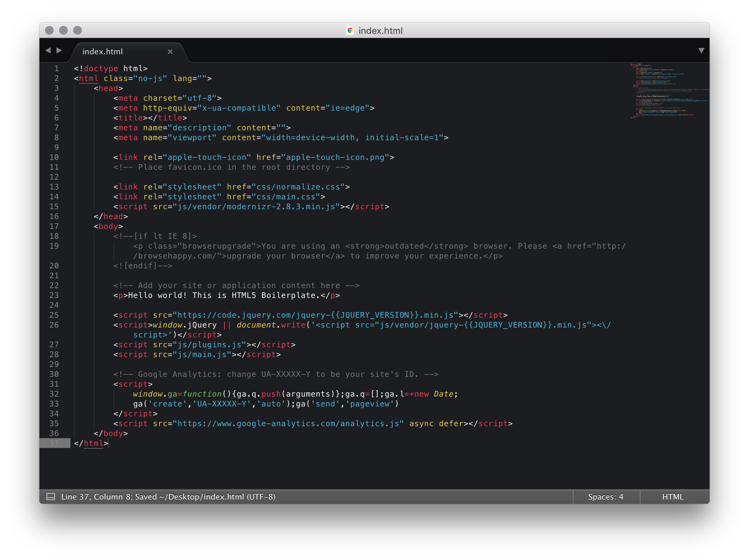
Task: Click the async defer attributes on line 35
Action: (x=436, y=423)
